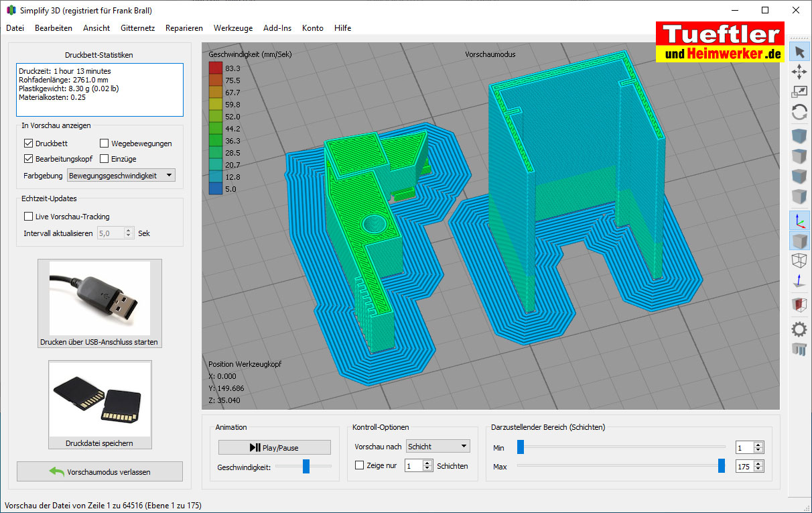
Task: Switch to the default view cube
Action: point(799,136)
